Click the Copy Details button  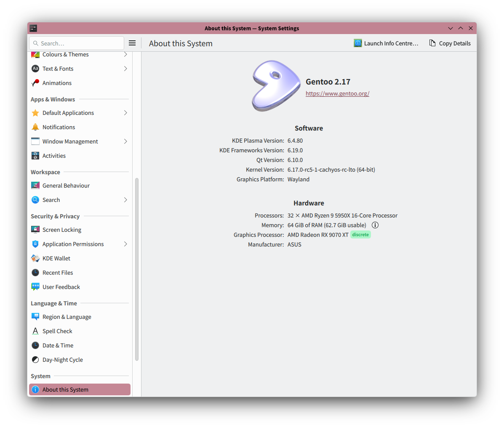point(450,43)
